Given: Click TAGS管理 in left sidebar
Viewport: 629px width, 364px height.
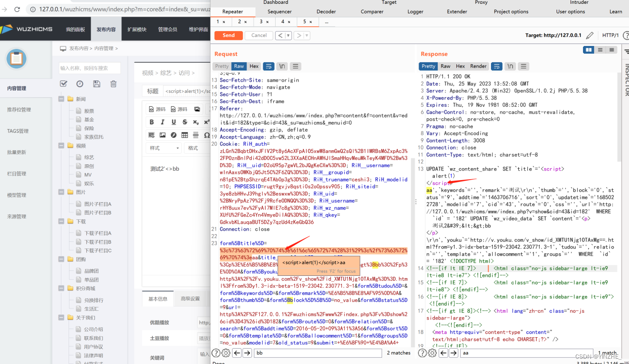Looking at the screenshot, I should tap(18, 131).
